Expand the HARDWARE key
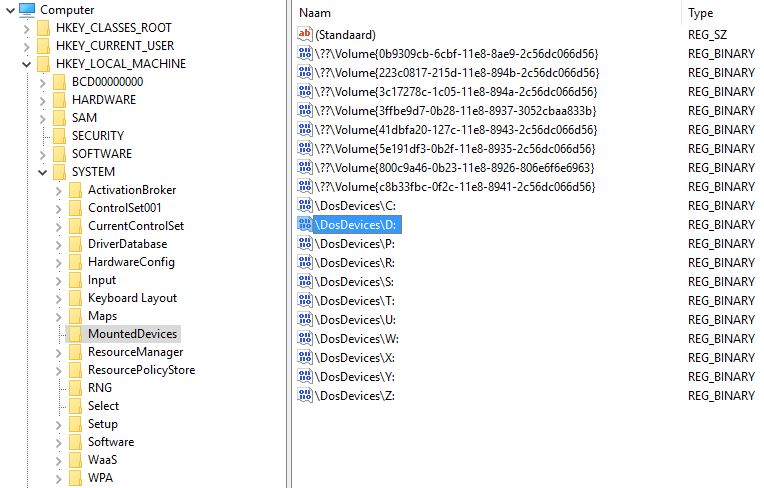This screenshot has height=488, width=764. [x=43, y=100]
